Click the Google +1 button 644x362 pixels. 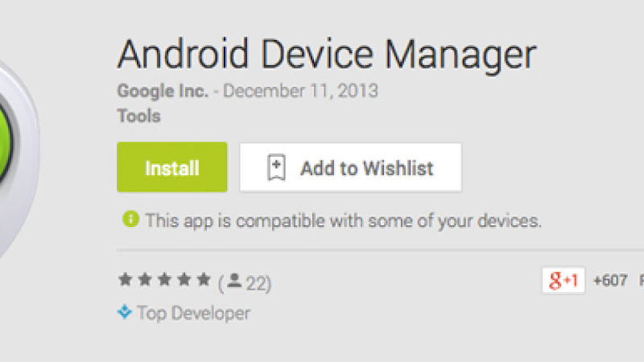click(563, 280)
